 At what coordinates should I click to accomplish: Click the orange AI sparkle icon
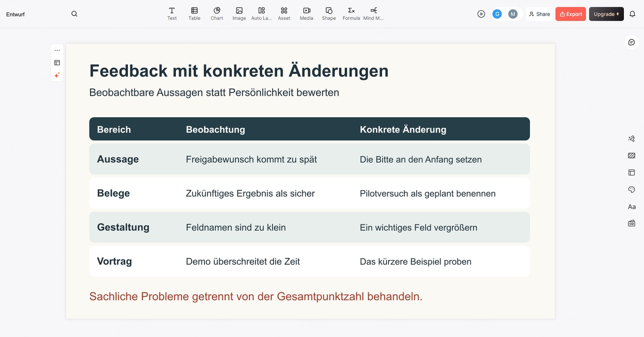tap(57, 75)
